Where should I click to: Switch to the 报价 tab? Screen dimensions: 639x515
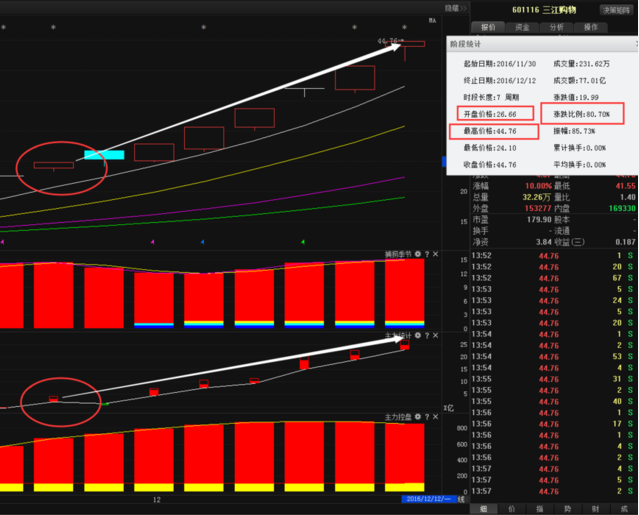point(488,27)
